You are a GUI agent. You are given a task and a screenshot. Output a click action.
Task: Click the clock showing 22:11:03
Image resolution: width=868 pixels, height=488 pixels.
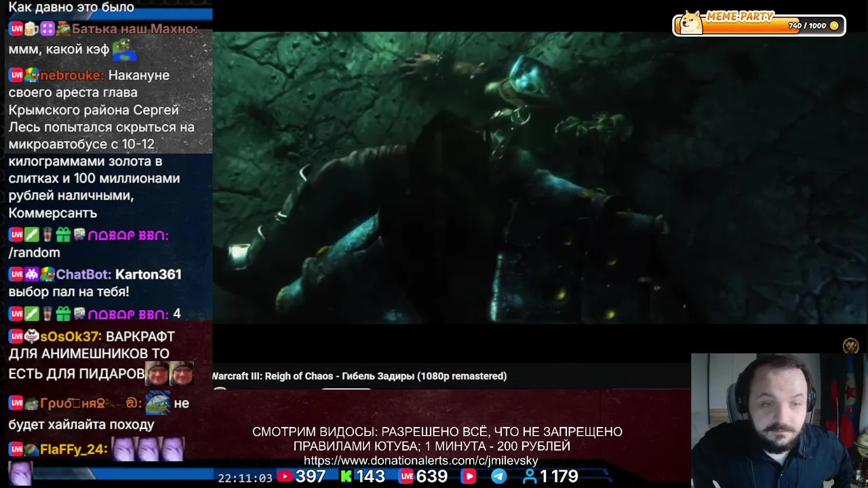pyautogui.click(x=245, y=478)
